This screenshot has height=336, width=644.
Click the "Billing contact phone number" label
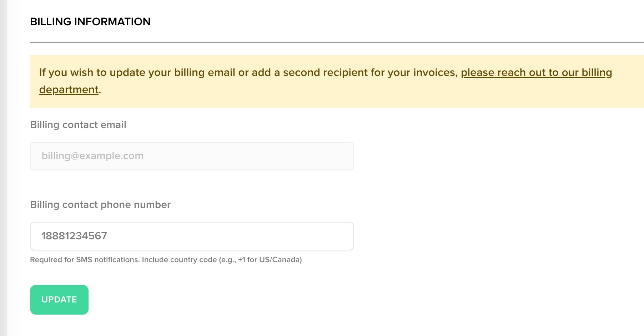click(x=100, y=205)
